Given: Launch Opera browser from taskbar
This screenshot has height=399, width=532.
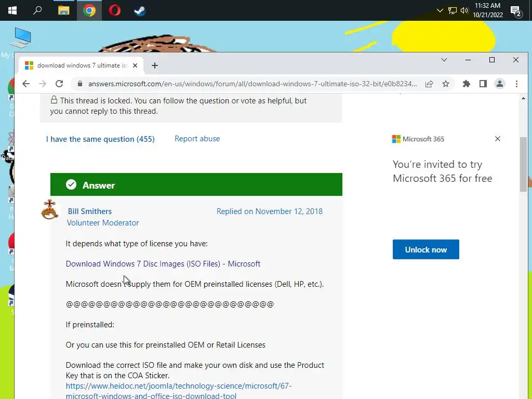Looking at the screenshot, I should pos(115,10).
